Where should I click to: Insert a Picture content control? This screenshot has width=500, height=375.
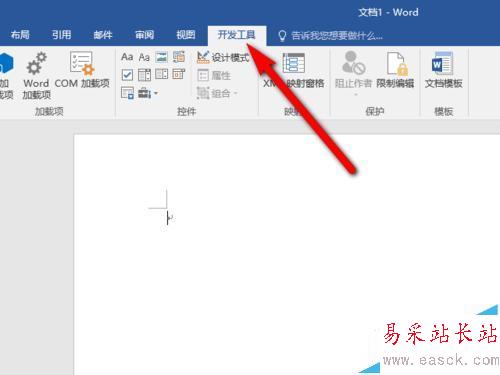[x=162, y=57]
